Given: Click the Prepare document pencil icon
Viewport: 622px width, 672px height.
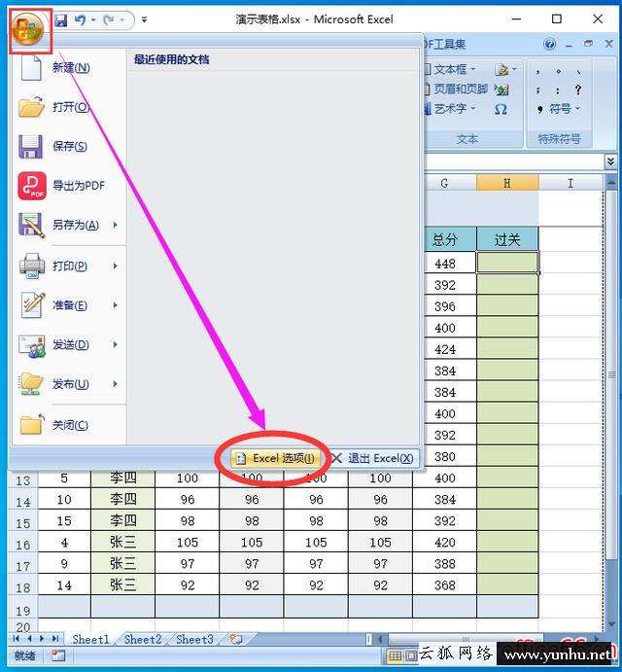Looking at the screenshot, I should 32,305.
